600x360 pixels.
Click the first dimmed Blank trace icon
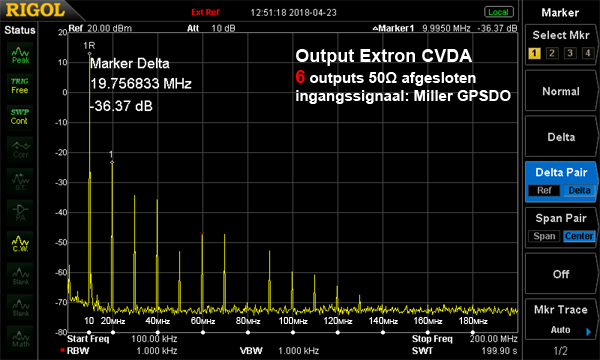click(x=20, y=275)
